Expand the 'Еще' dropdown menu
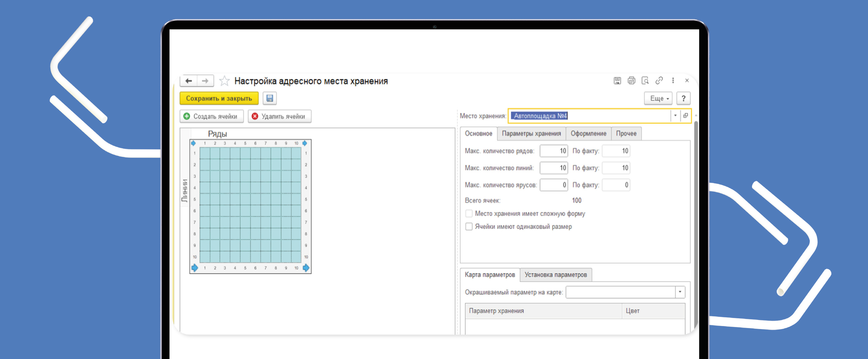This screenshot has width=868, height=359. click(658, 99)
